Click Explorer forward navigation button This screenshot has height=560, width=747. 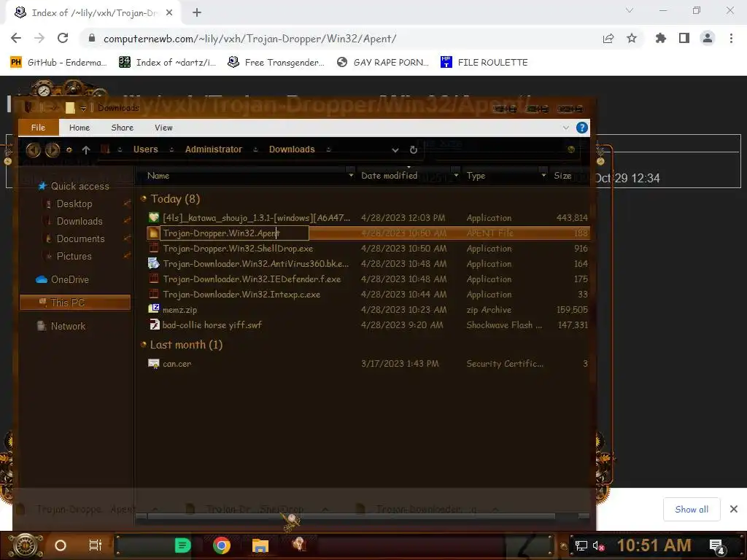tap(53, 150)
